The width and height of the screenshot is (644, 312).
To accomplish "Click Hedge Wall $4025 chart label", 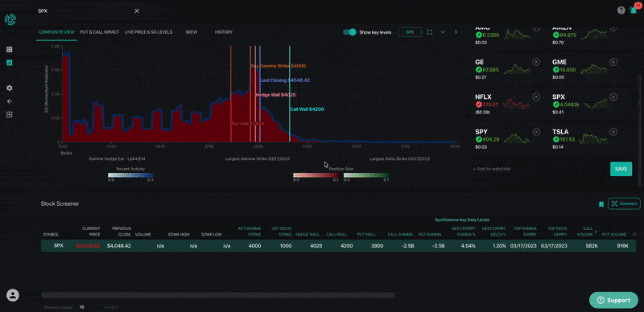I will tap(275, 95).
